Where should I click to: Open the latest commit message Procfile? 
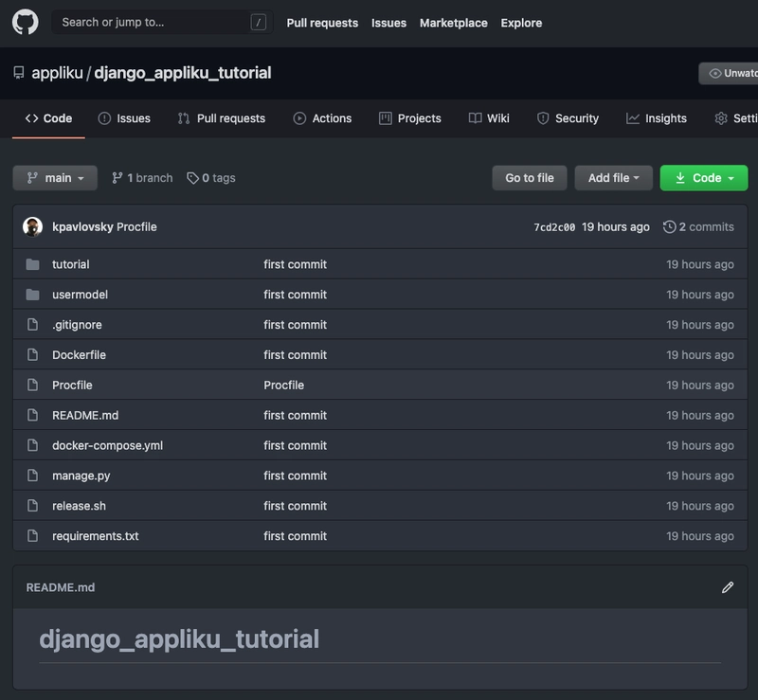point(136,226)
